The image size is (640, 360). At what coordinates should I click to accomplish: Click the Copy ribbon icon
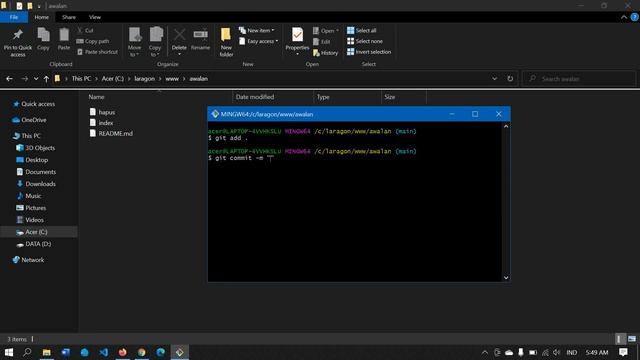click(x=43, y=40)
